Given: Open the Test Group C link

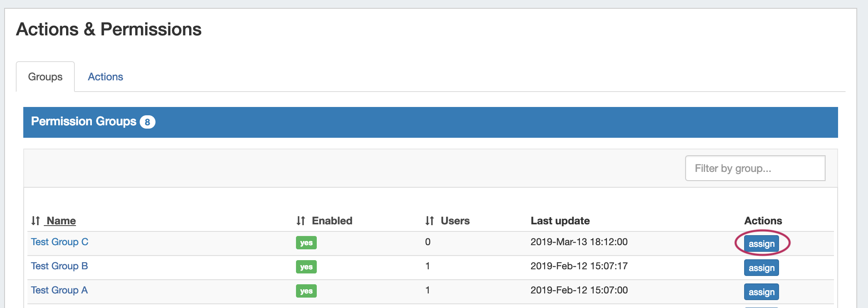Looking at the screenshot, I should pyautogui.click(x=59, y=242).
